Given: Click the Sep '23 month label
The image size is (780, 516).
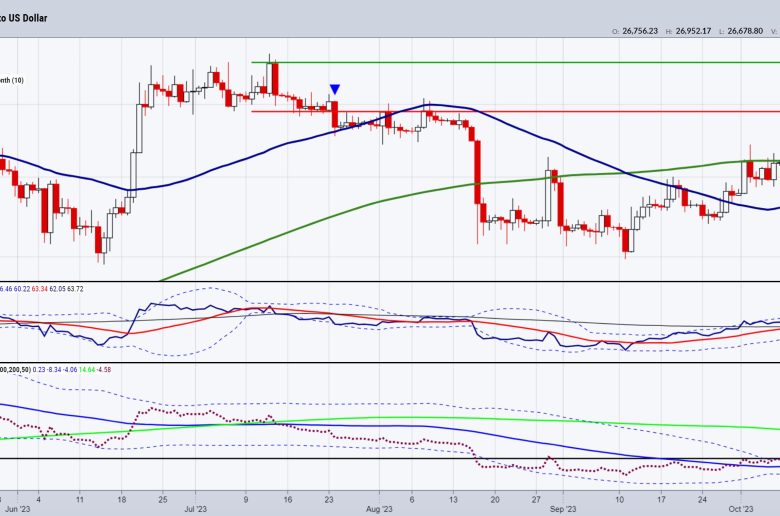Looking at the screenshot, I should 563,509.
